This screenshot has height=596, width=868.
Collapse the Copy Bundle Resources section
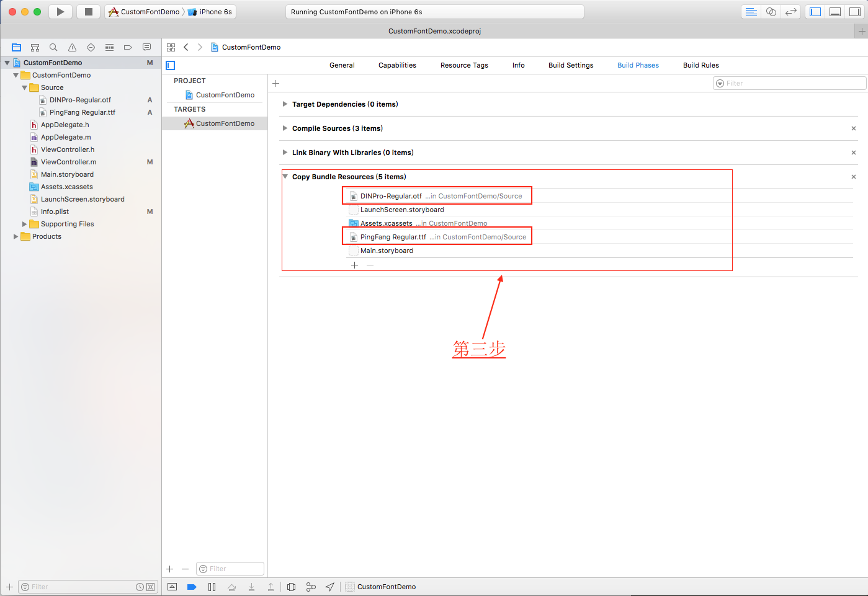pyautogui.click(x=285, y=177)
